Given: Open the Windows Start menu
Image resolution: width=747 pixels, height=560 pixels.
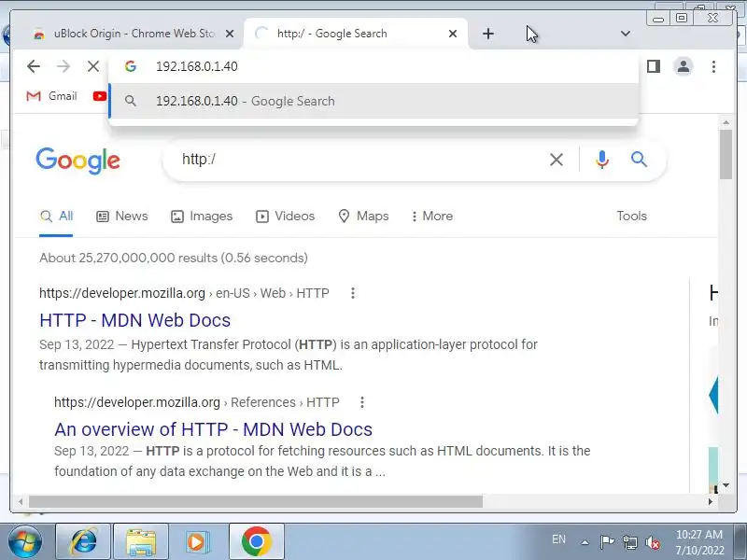Looking at the screenshot, I should [24, 542].
